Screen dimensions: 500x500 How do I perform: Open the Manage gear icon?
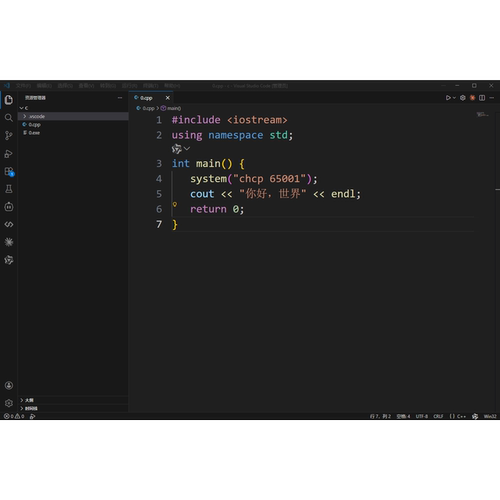(9, 403)
